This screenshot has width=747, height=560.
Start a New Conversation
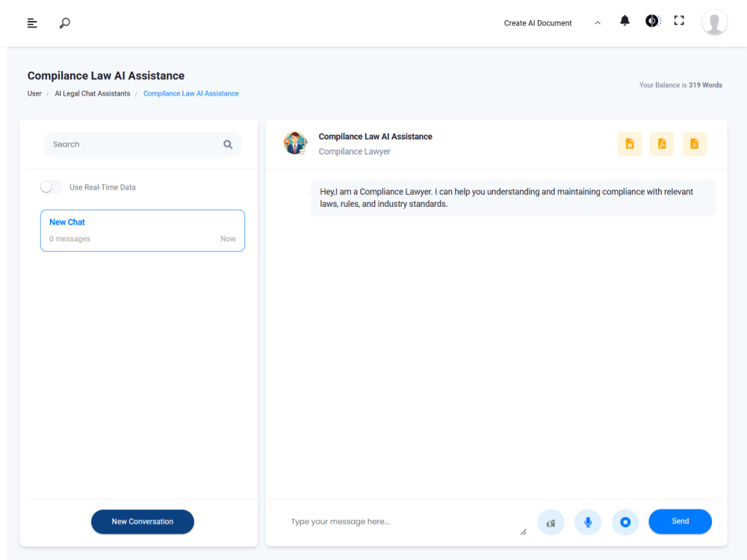point(143,521)
